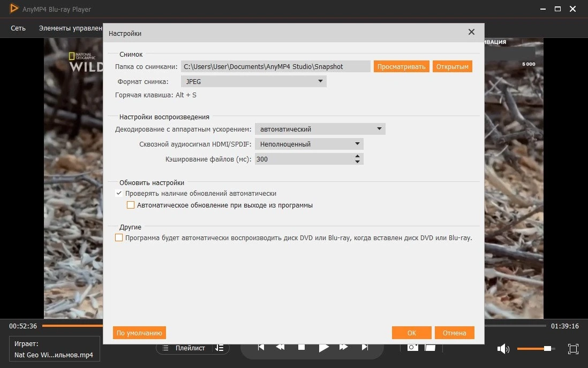This screenshot has width=588, height=368.
Task: Click the stop playback square icon
Action: click(x=301, y=347)
